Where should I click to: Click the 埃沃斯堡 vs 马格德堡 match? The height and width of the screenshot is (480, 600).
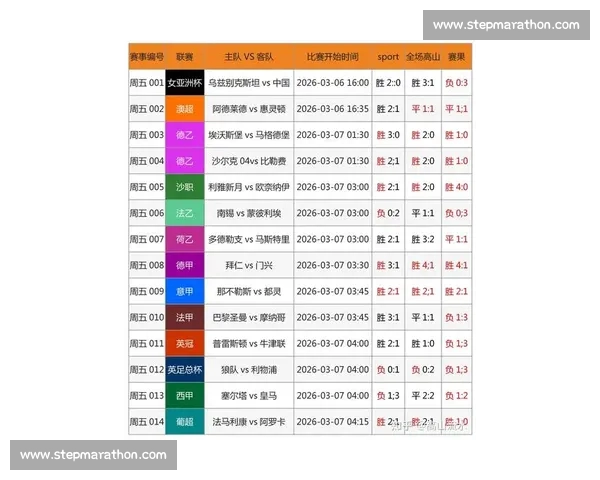coord(249,135)
